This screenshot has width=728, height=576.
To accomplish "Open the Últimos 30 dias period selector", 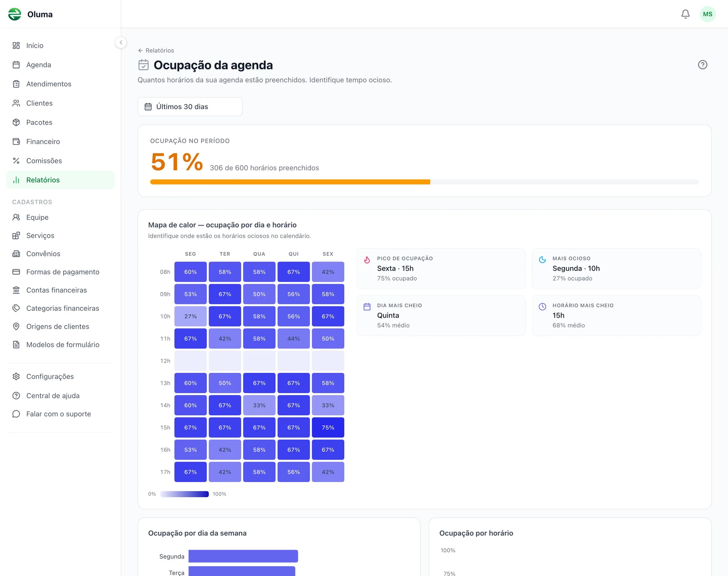I will (x=190, y=107).
